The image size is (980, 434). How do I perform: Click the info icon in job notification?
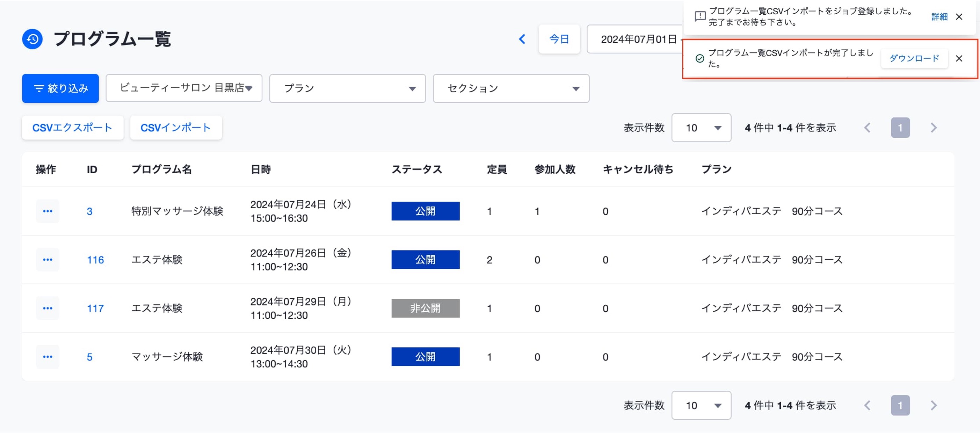tap(699, 17)
